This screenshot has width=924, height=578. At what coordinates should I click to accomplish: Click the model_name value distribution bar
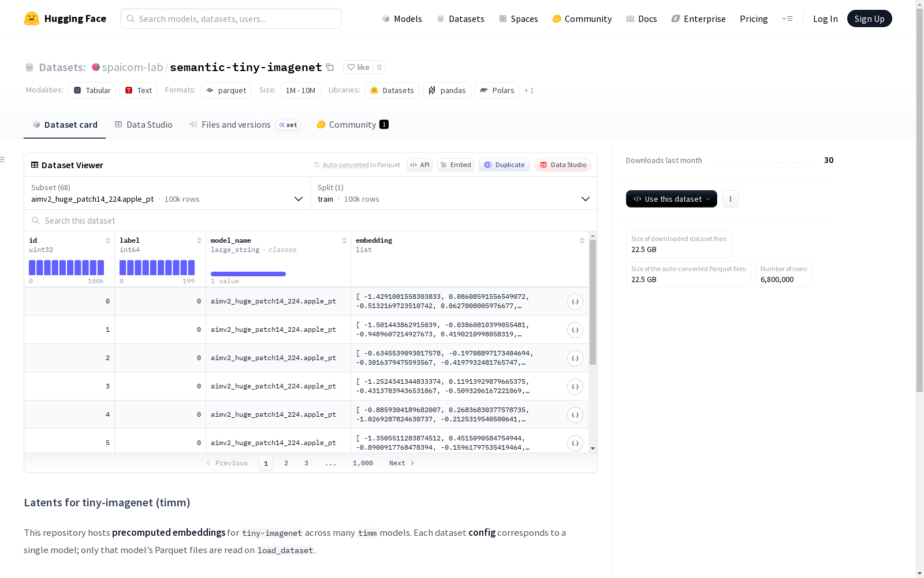click(248, 274)
